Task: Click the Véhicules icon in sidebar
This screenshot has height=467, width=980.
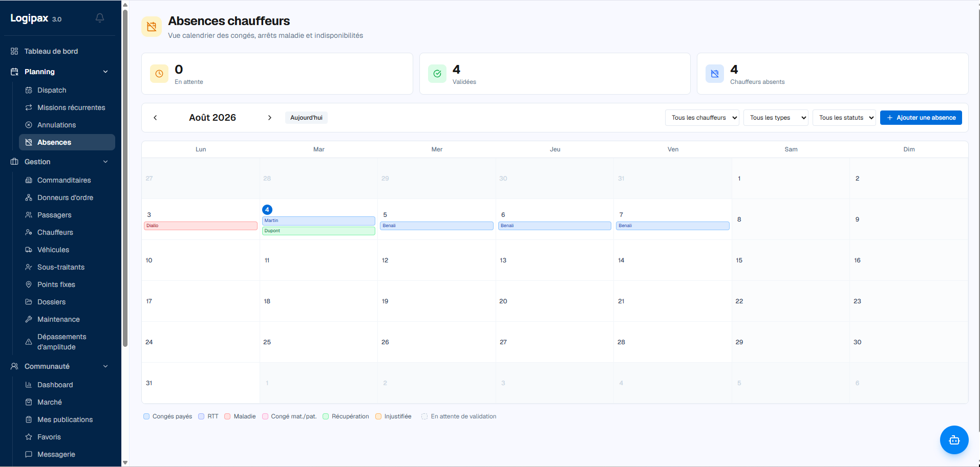Action: (x=29, y=250)
